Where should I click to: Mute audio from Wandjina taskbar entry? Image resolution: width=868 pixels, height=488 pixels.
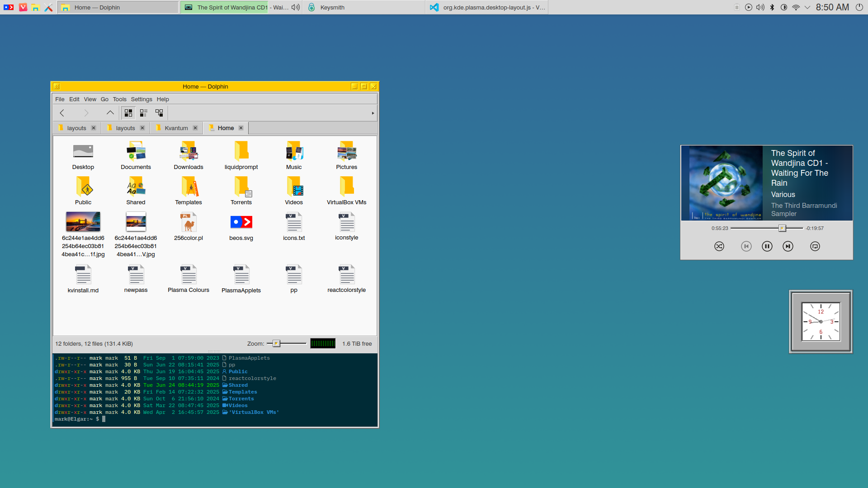click(x=296, y=7)
